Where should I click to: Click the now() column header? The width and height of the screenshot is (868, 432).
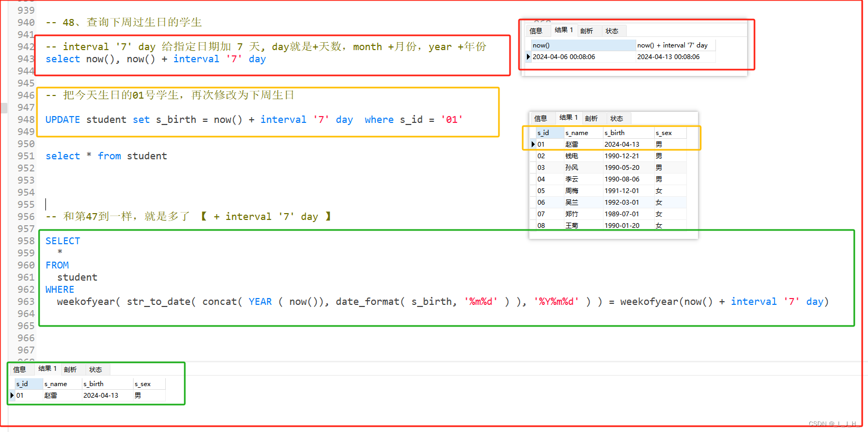(x=583, y=45)
